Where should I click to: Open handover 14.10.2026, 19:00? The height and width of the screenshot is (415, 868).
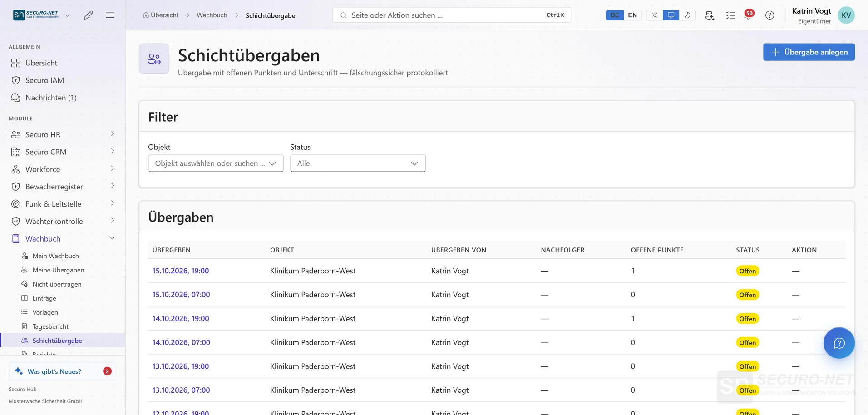[181, 318]
